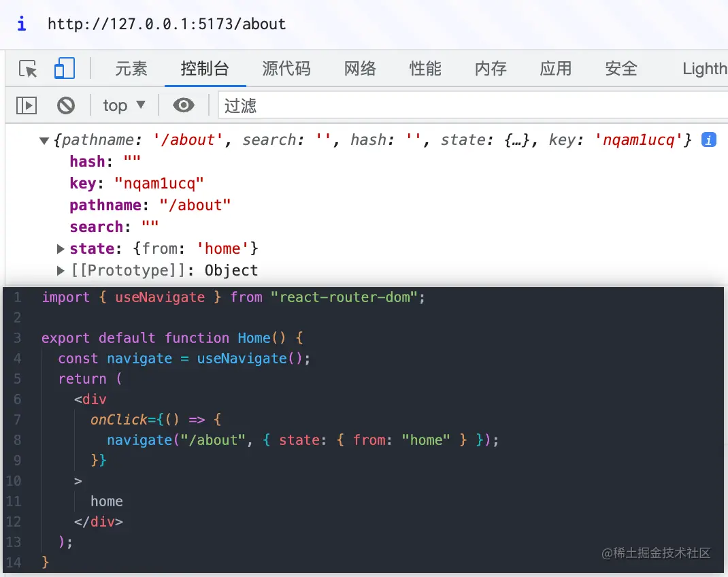Open the 元素 tab
This screenshot has width=728, height=577.
click(131, 69)
